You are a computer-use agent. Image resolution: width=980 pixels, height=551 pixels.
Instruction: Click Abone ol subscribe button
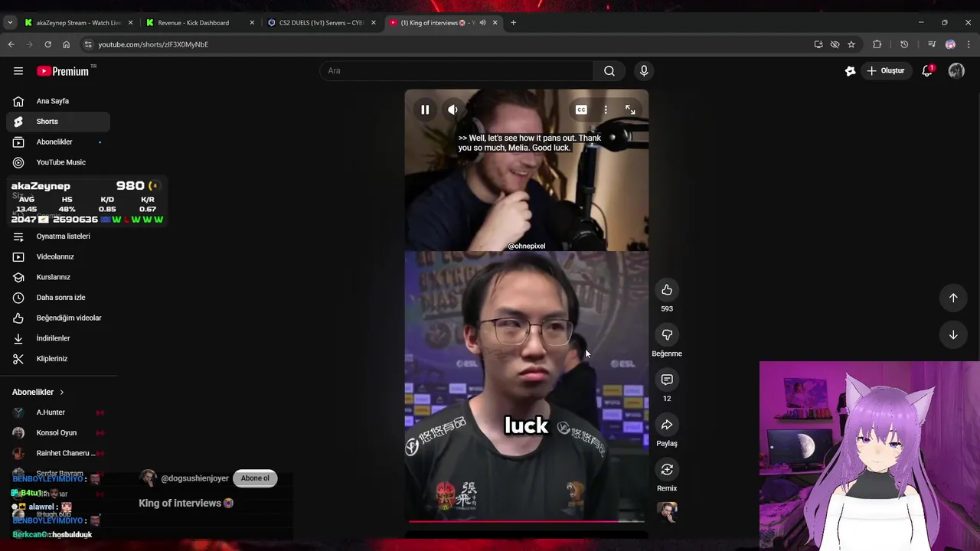(x=255, y=478)
